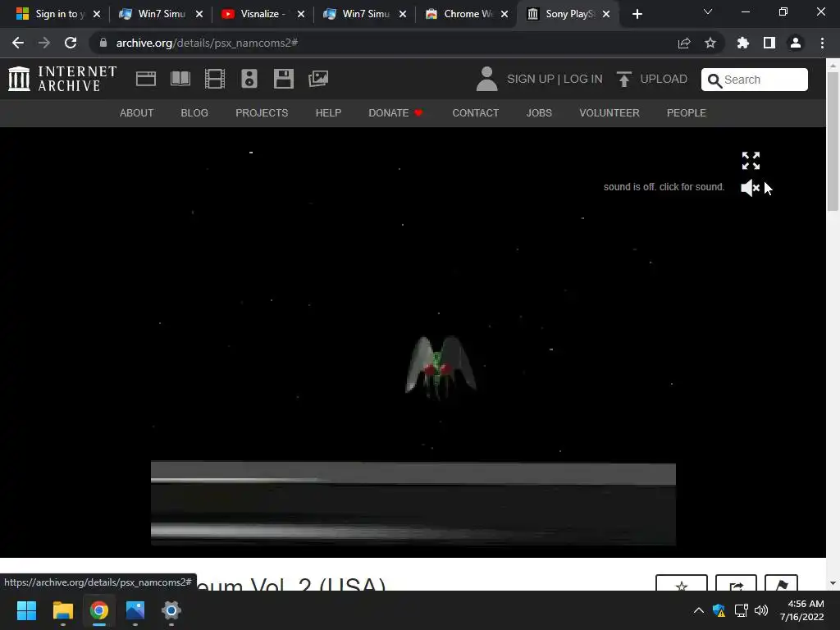Open the Windows Start menu
Viewport: 840px width, 630px height.
pyautogui.click(x=26, y=610)
